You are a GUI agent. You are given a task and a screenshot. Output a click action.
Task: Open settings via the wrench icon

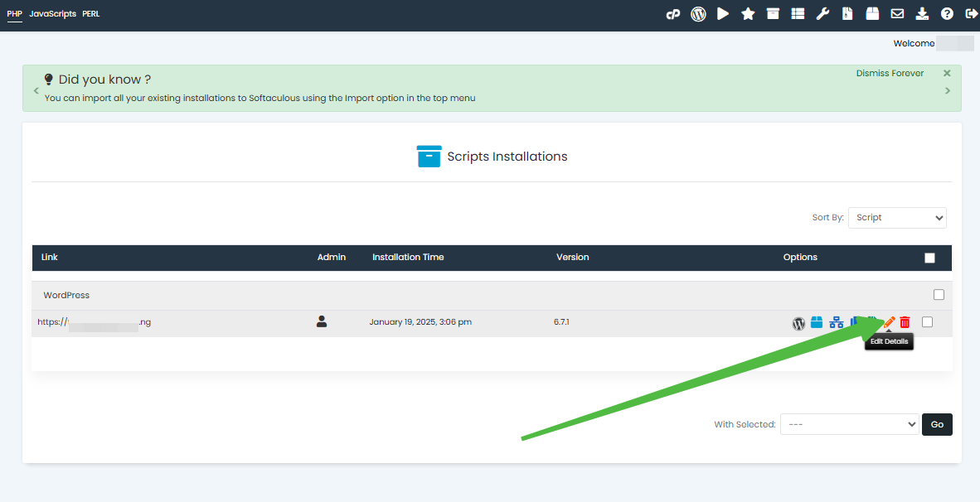822,14
